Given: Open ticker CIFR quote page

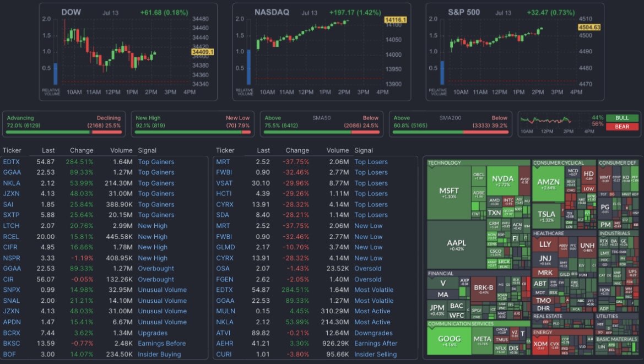Looking at the screenshot, I should click(10, 247).
